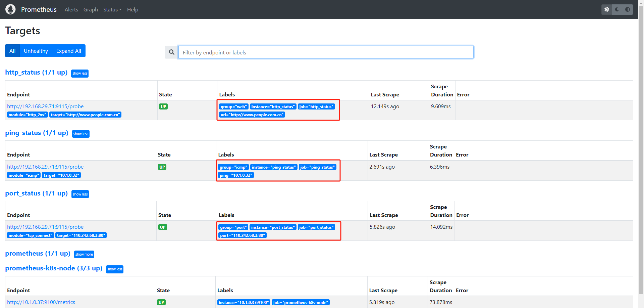644x308 pixels.
Task: Click the module="icmp" label badge
Action: click(24, 175)
